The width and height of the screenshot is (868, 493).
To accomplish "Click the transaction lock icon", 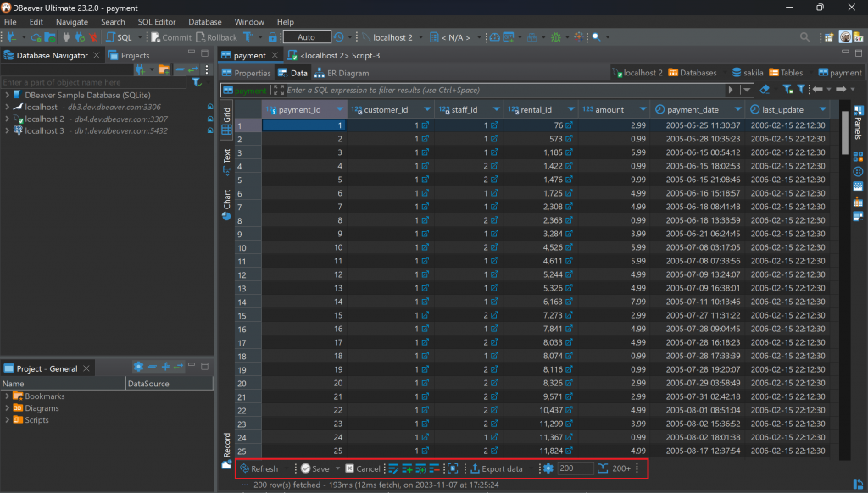I will tap(272, 37).
